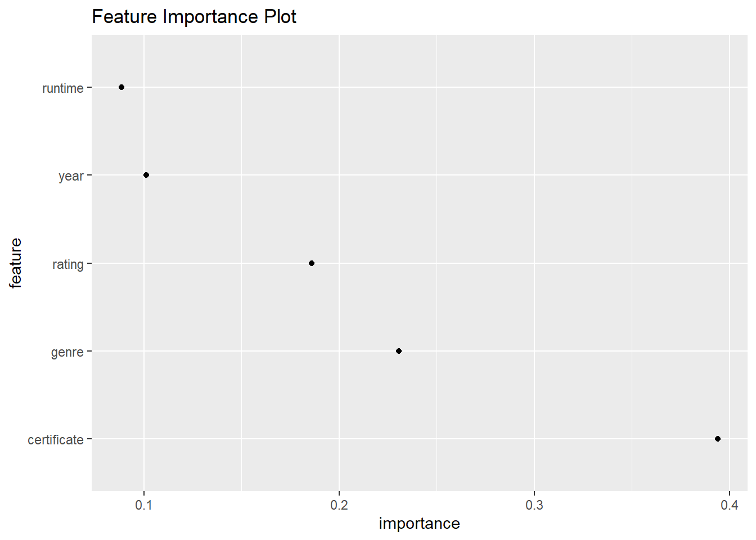Click the x-axis tick mark above 0.2
The width and height of the screenshot is (756, 540).
(339, 493)
